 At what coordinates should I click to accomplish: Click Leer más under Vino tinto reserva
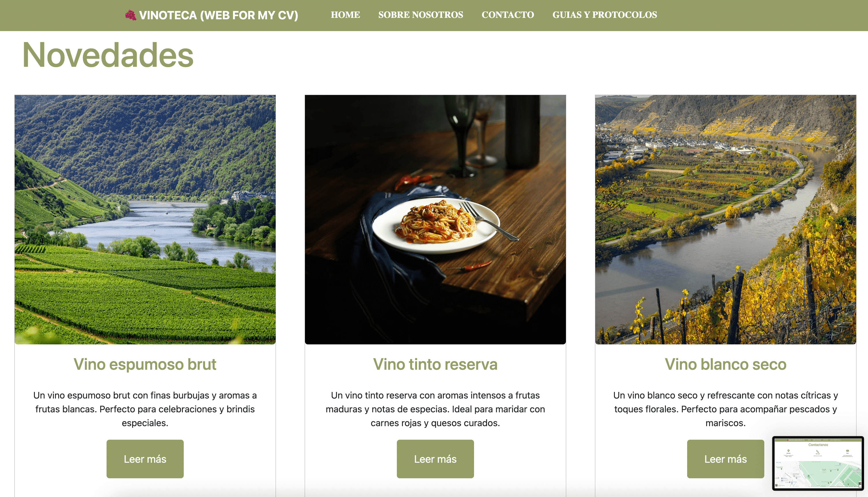(435, 459)
